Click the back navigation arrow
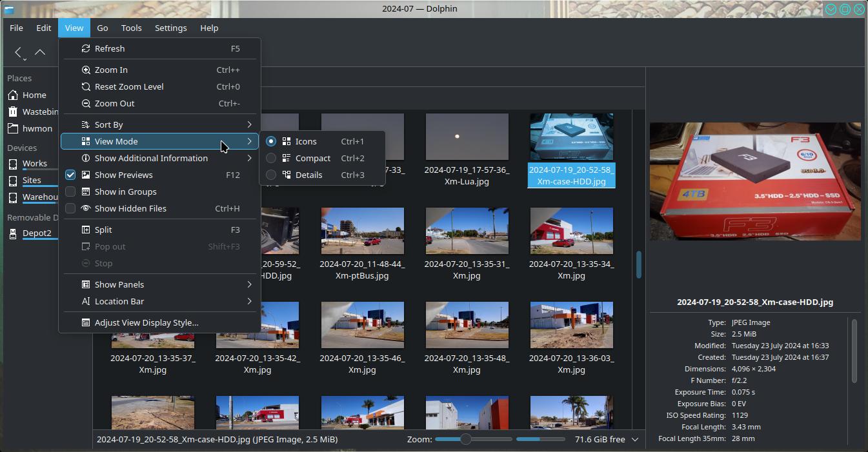 pyautogui.click(x=19, y=52)
